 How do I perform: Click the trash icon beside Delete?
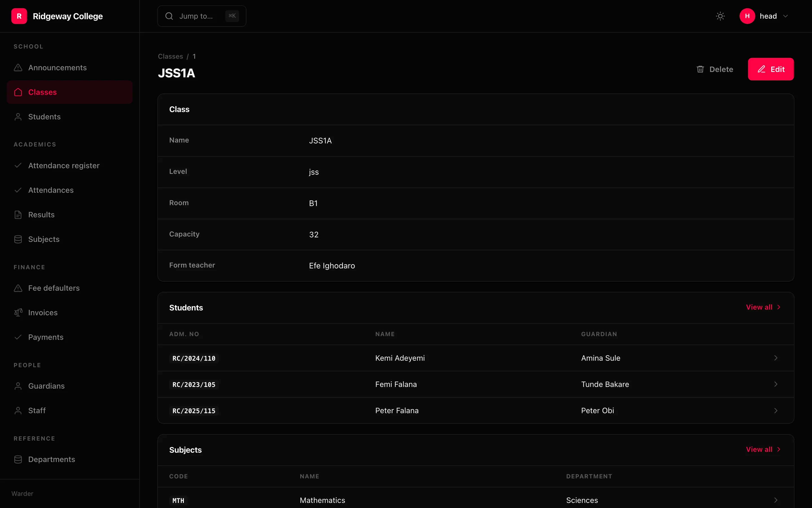700,69
